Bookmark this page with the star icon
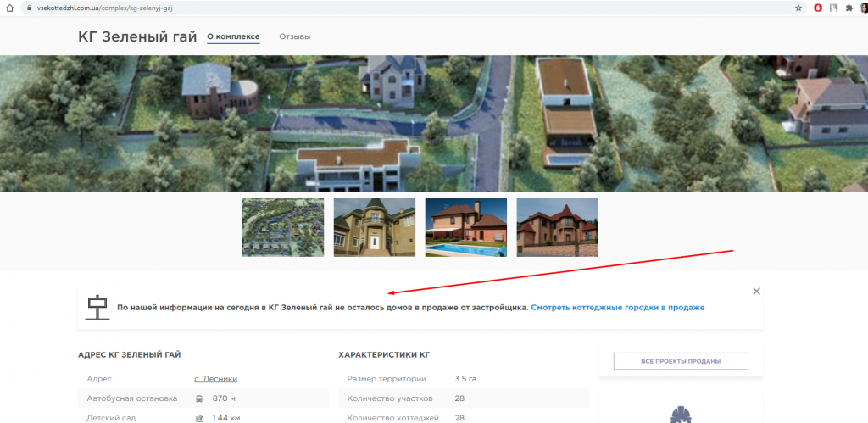Screen dimensions: 868x423 (x=798, y=7)
